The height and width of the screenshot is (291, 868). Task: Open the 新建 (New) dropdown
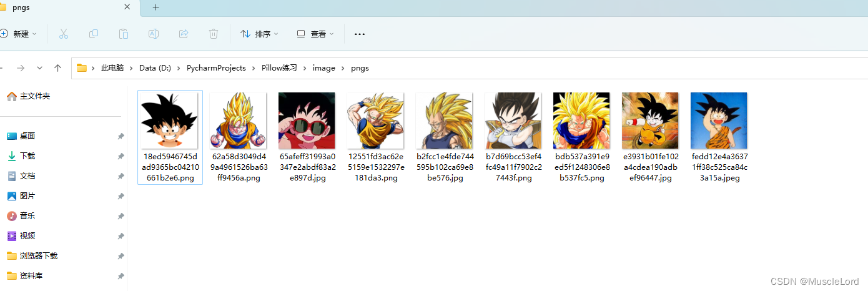point(19,34)
